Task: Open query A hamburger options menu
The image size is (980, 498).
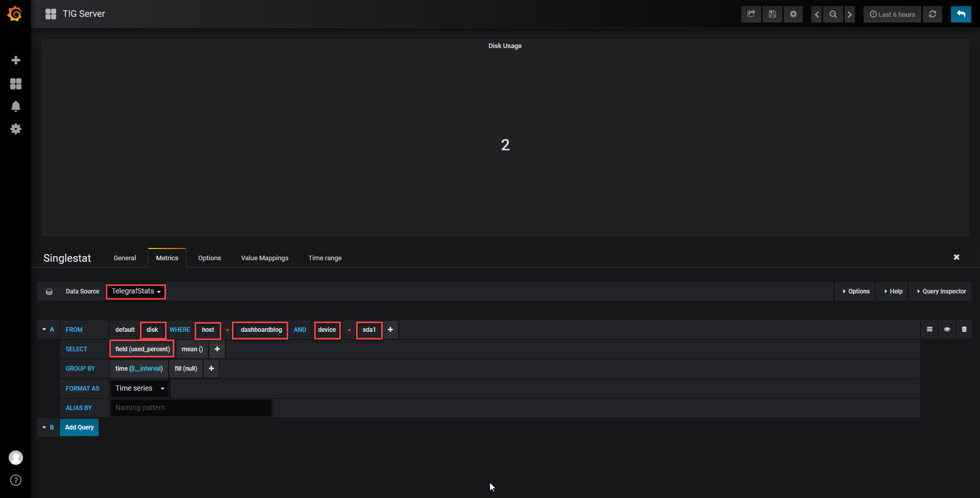Action: (x=929, y=329)
